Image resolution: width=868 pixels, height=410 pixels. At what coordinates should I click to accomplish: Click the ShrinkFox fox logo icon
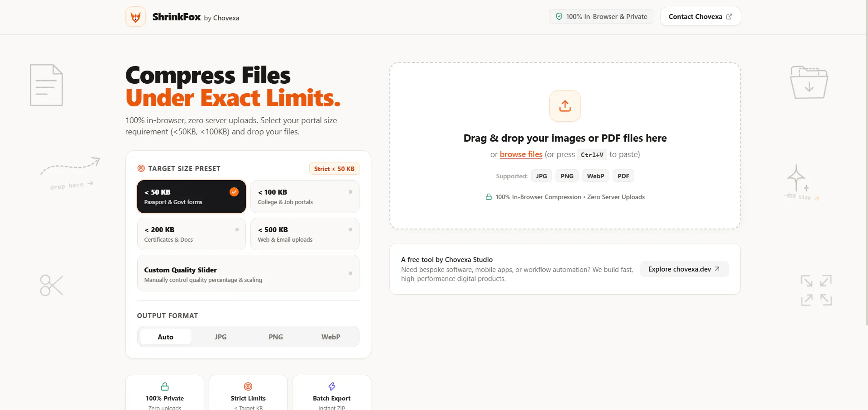(x=135, y=17)
